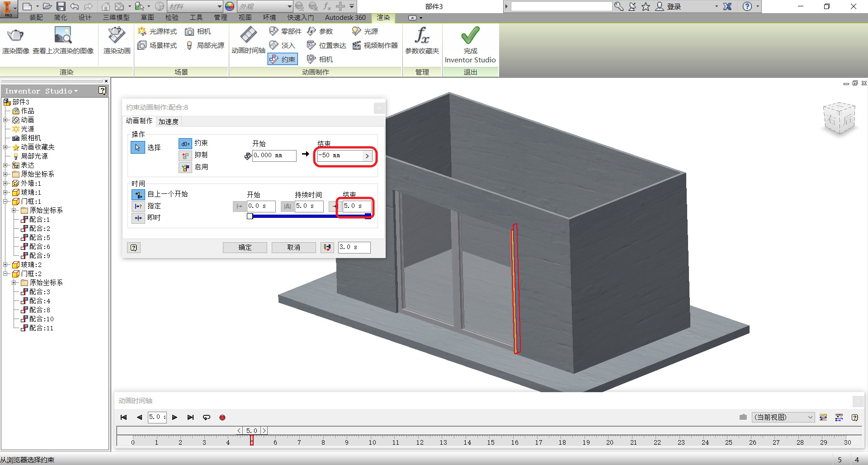This screenshot has width=868, height=465.
Task: Click the 渲染图像 teapot icon
Action: click(x=15, y=35)
